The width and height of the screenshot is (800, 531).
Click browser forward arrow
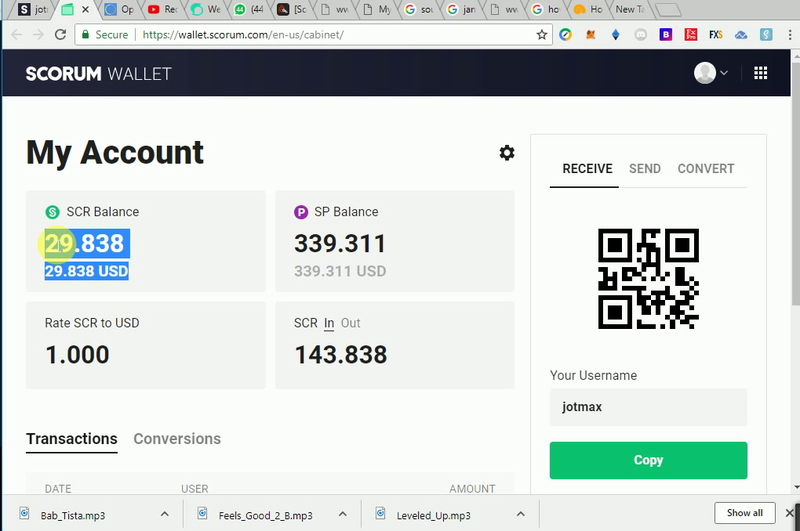38,35
